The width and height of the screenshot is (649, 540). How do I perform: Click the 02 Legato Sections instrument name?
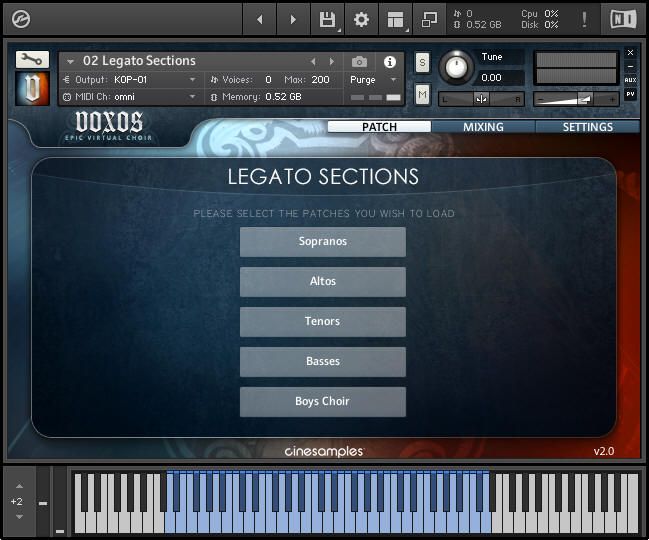tap(139, 61)
